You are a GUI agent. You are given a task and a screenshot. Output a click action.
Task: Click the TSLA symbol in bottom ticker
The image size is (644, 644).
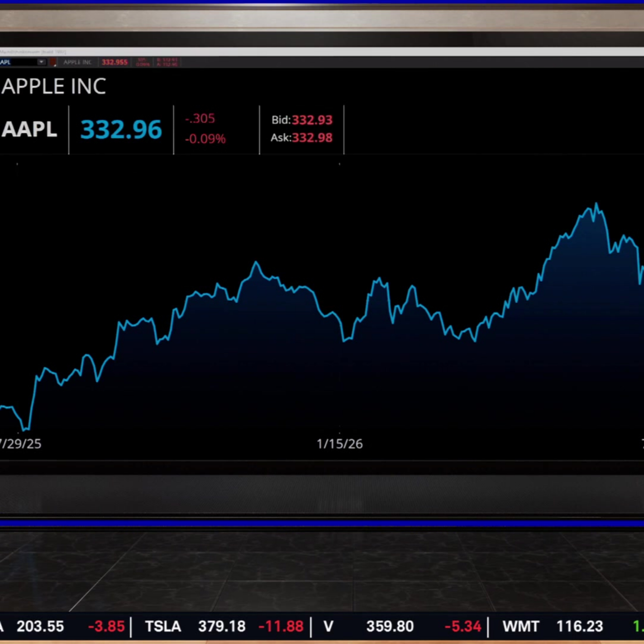point(163,626)
